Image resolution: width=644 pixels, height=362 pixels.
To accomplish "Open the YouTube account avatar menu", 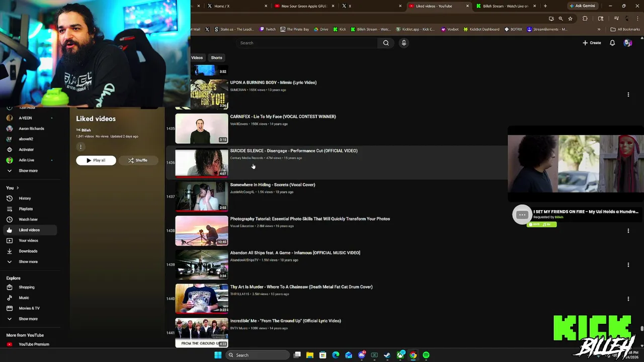I will (x=627, y=43).
